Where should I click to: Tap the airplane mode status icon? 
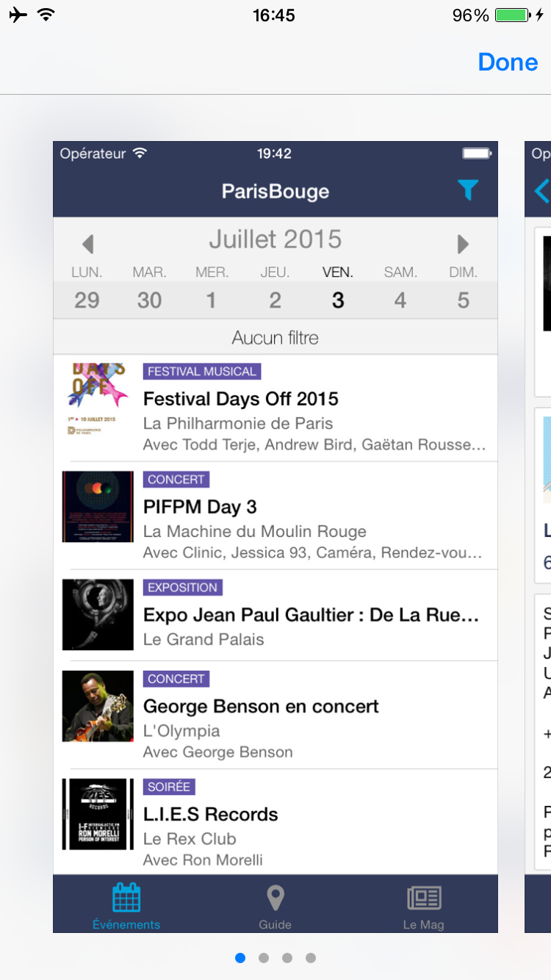click(18, 15)
